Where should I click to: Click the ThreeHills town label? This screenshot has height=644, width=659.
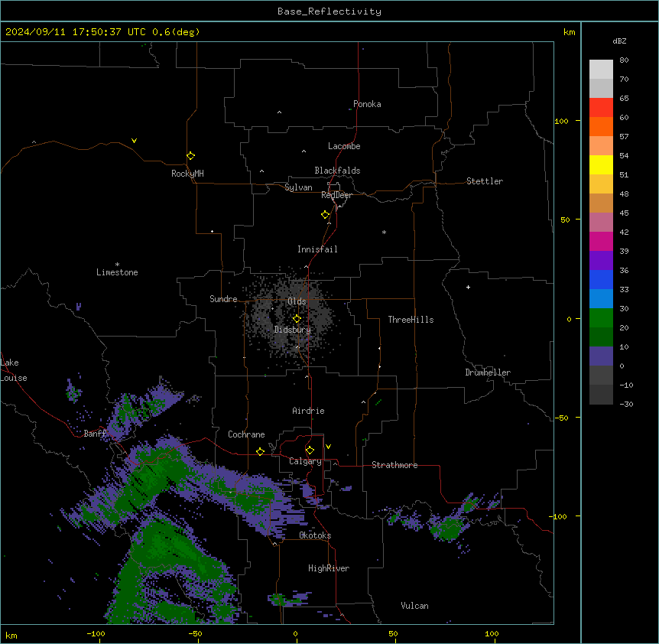(x=411, y=320)
